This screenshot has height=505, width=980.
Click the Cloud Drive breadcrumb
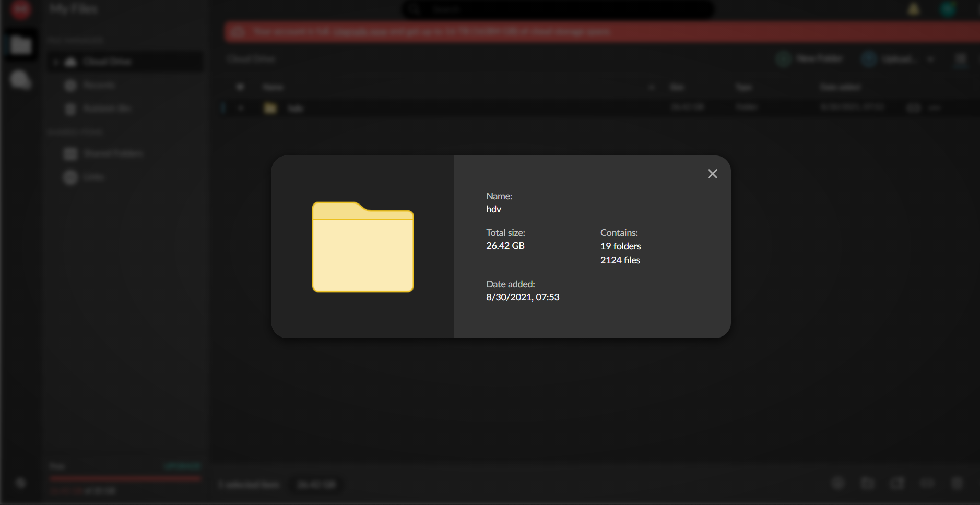click(x=251, y=59)
